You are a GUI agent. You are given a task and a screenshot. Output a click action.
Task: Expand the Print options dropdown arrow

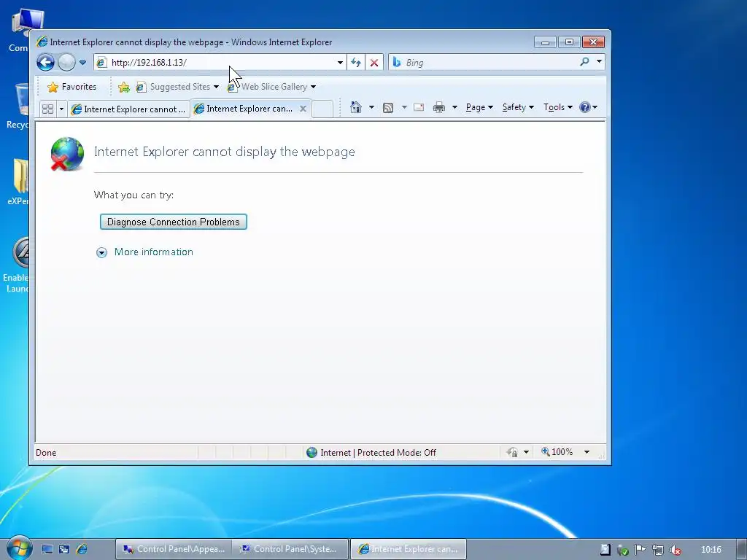pos(454,107)
